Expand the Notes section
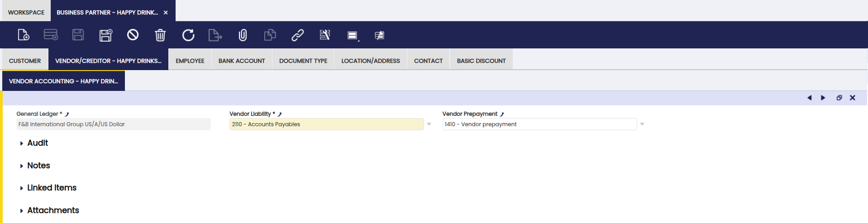 (38, 166)
